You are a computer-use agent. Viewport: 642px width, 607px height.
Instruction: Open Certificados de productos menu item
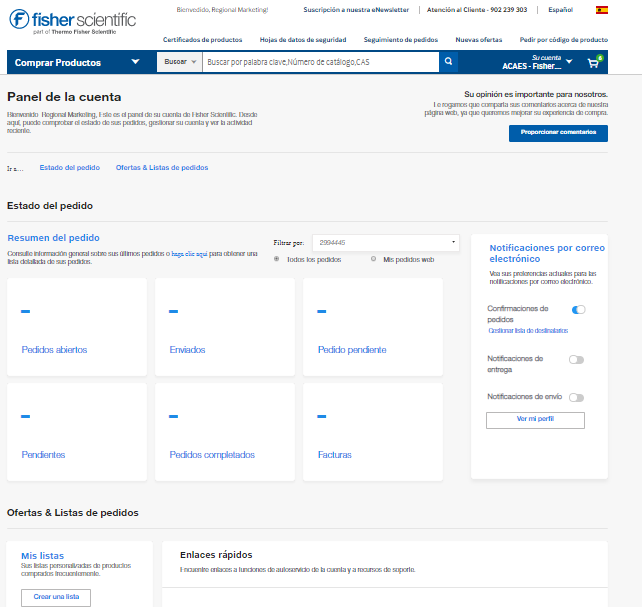coord(202,40)
